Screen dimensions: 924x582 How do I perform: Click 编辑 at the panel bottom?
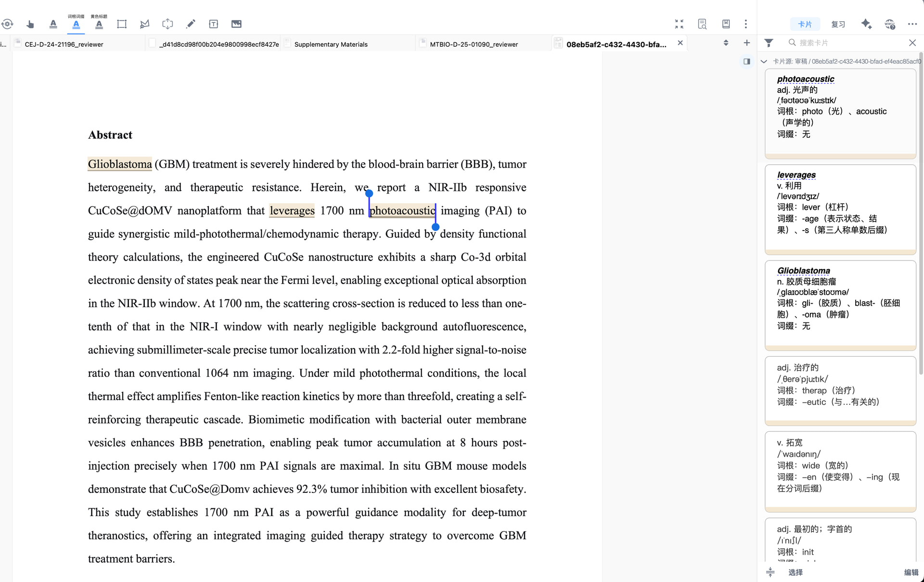911,572
